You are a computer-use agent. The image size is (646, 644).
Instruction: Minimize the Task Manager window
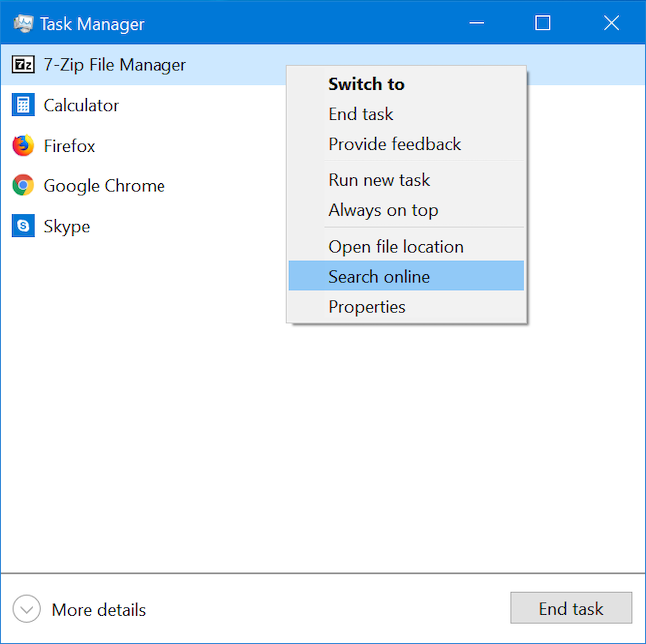pos(477,23)
